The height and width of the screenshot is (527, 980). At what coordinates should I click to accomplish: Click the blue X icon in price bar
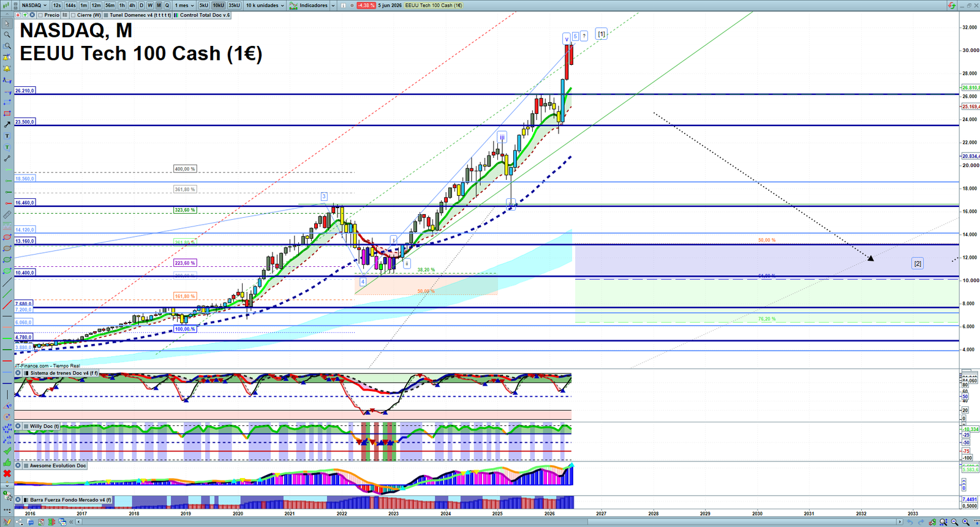tap(32, 15)
